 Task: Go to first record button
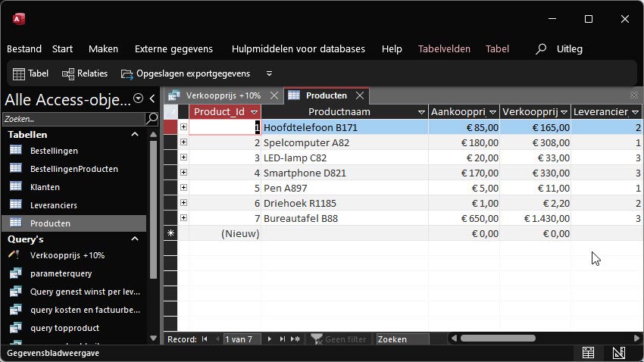205,339
